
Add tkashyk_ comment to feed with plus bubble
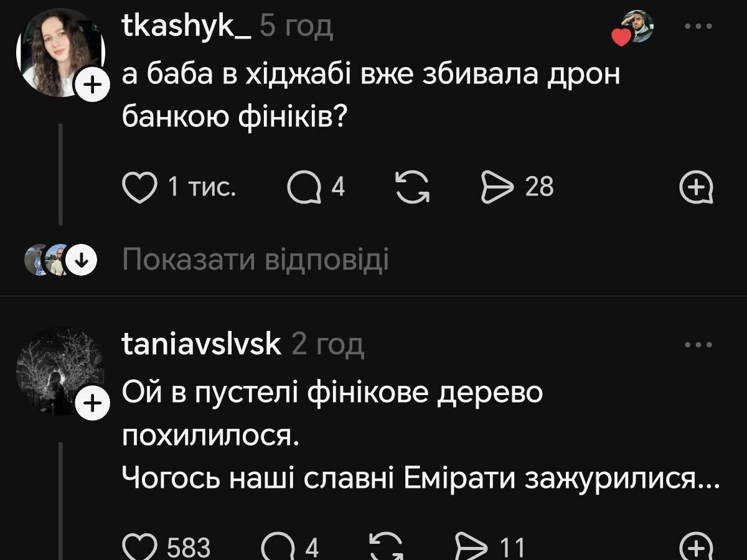[x=697, y=187]
